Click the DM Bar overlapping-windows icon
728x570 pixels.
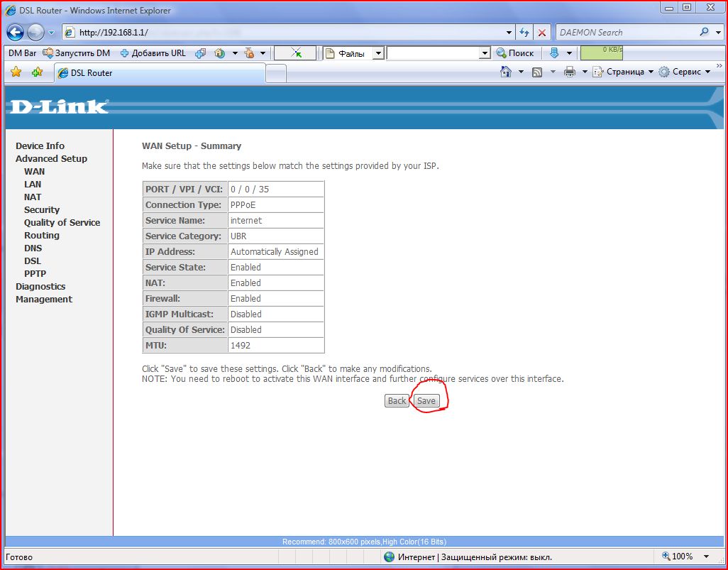click(201, 53)
